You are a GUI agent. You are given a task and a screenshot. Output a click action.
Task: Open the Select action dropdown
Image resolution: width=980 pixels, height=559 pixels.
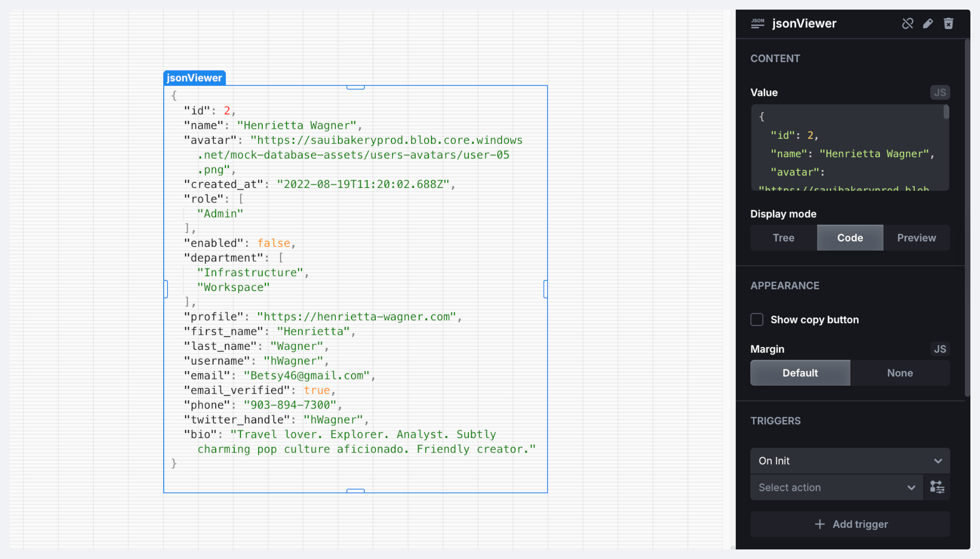point(836,487)
